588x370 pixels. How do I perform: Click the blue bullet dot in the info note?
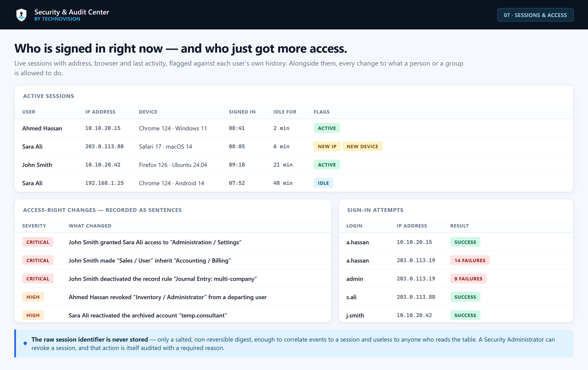(x=25, y=343)
